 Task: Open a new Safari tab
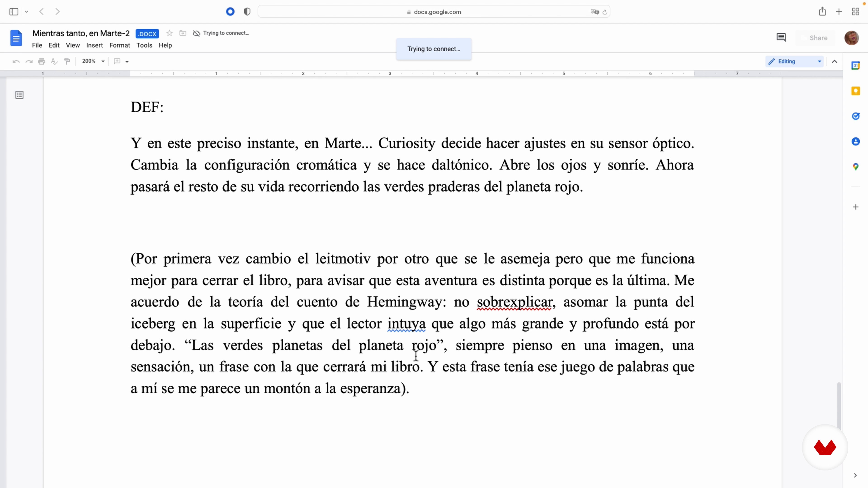839,12
